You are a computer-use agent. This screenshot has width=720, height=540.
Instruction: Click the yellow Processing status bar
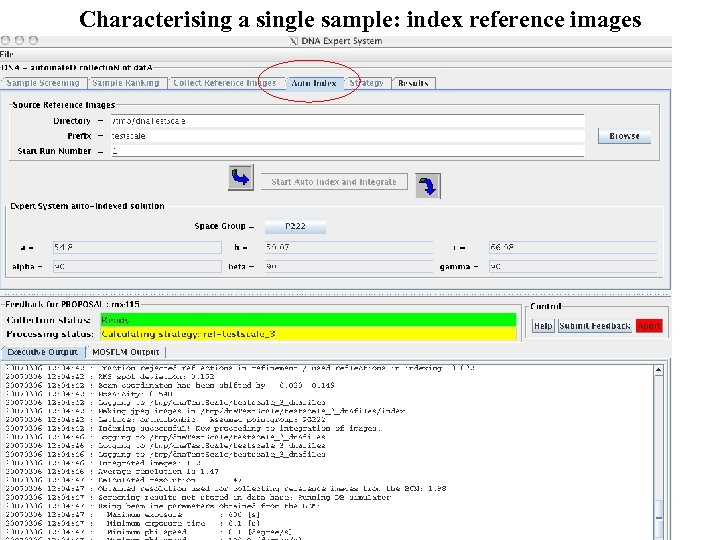[308, 334]
